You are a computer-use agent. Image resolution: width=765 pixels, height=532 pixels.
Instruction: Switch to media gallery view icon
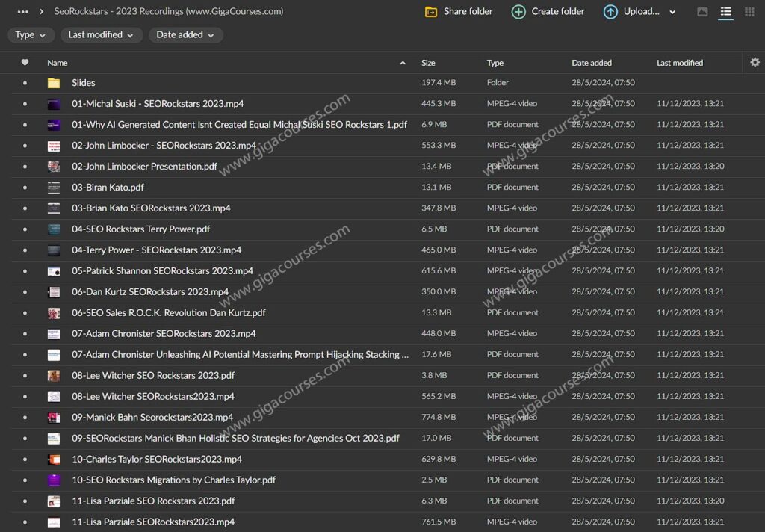coord(702,12)
